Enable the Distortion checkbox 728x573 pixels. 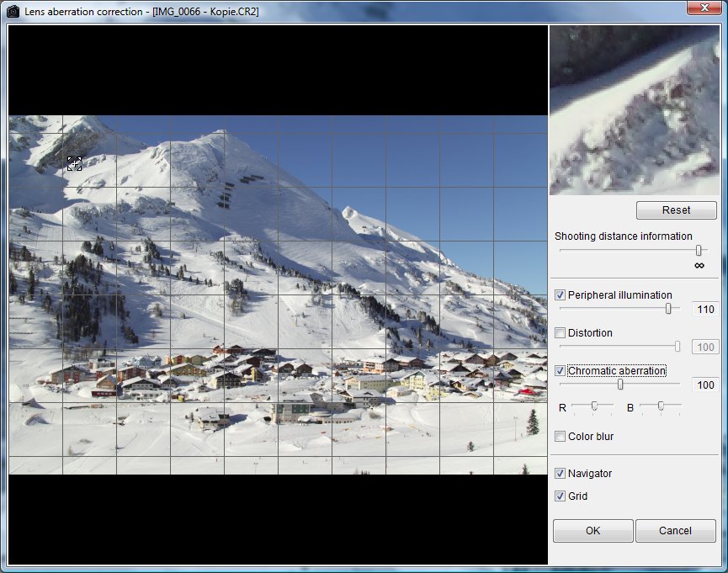tap(561, 333)
